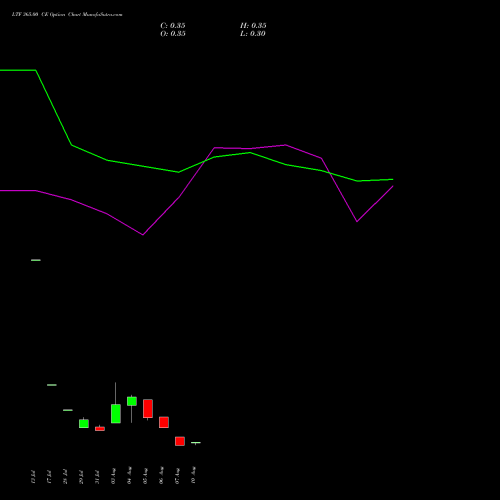Image resolution: width=500 pixels, height=500 pixels.
Task: Select the tall green candle above 03 Aug
Action: tap(116, 414)
